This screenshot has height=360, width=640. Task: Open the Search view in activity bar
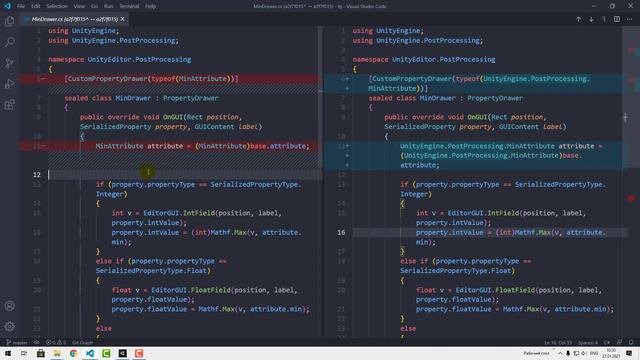coord(9,42)
